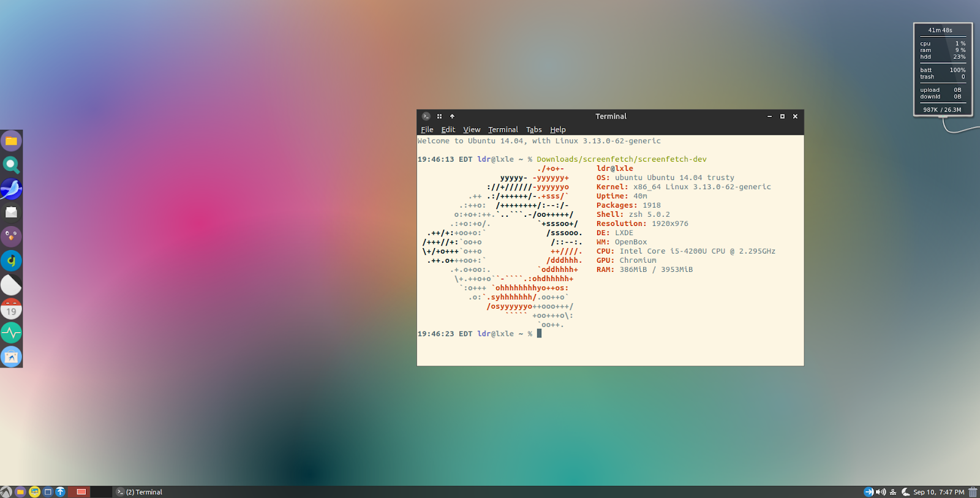Click the blue arrow tray icon
980x498 pixels.
click(869, 492)
